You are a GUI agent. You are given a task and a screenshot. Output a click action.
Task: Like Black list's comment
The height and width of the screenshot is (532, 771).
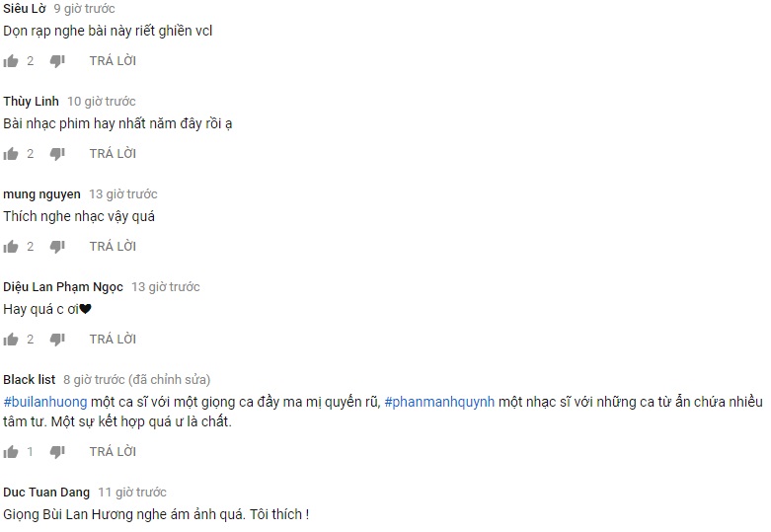tap(10, 452)
